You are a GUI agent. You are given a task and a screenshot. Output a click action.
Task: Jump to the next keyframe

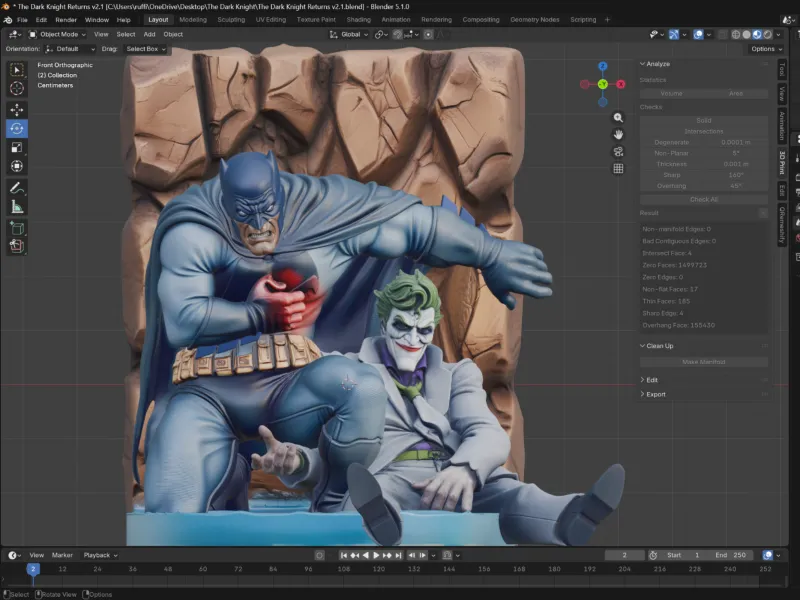tap(387, 555)
